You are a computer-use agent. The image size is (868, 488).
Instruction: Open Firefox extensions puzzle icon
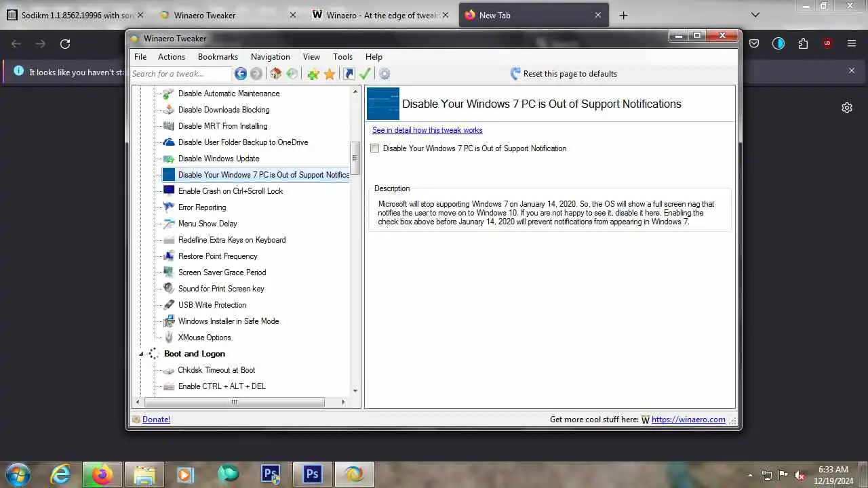(803, 44)
